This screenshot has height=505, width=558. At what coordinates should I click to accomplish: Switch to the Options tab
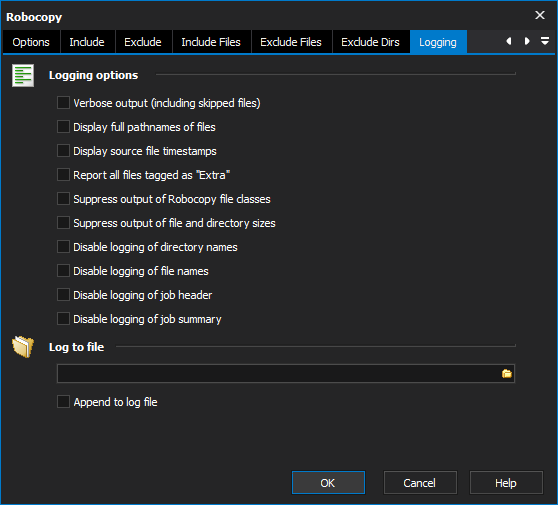pos(31,42)
